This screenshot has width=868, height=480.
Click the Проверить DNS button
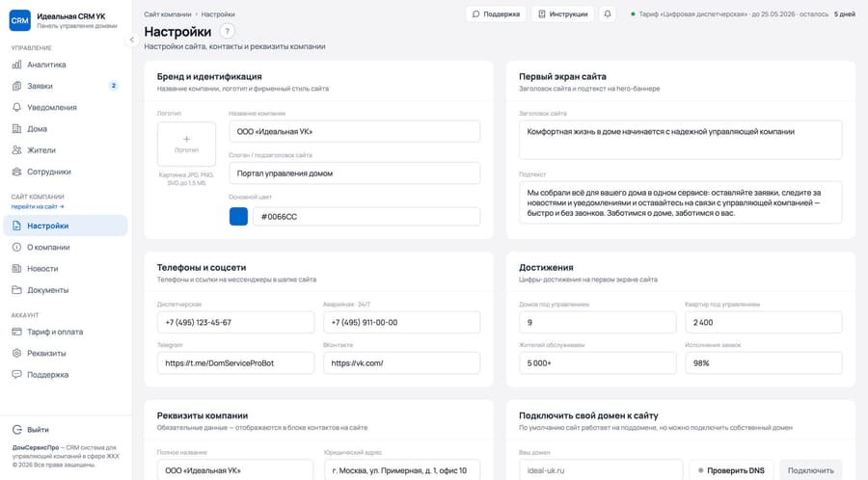click(731, 470)
